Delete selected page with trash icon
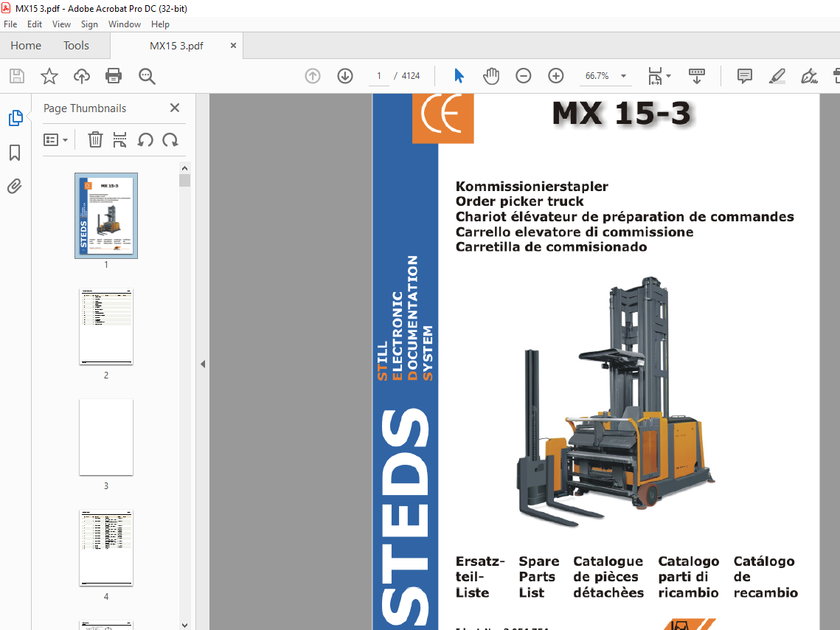Viewport: 840px width, 630px height. (x=95, y=140)
